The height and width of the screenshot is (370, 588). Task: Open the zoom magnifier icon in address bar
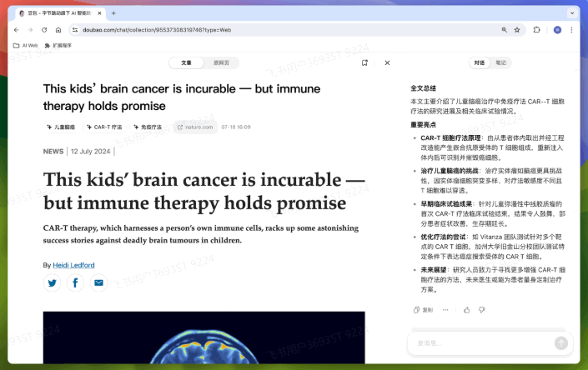tap(505, 30)
